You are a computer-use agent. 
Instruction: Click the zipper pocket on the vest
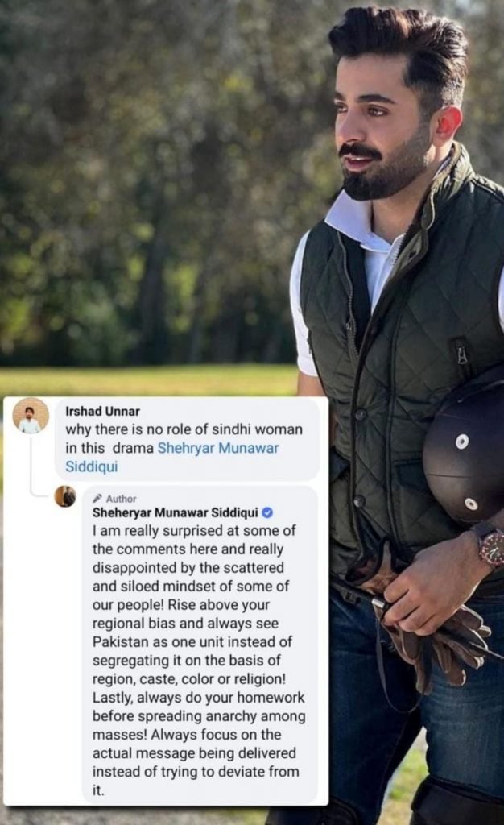(462, 354)
